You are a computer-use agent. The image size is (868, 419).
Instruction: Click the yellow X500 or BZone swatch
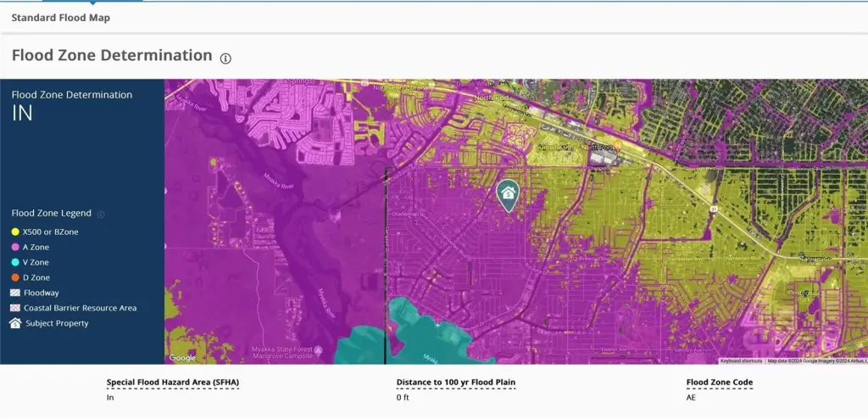pos(15,232)
